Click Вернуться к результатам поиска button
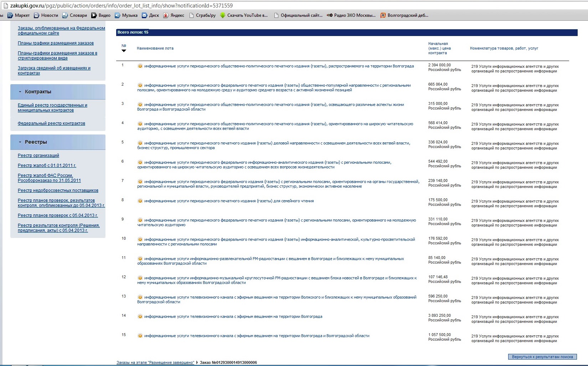The width and height of the screenshot is (588, 366). (x=542, y=357)
